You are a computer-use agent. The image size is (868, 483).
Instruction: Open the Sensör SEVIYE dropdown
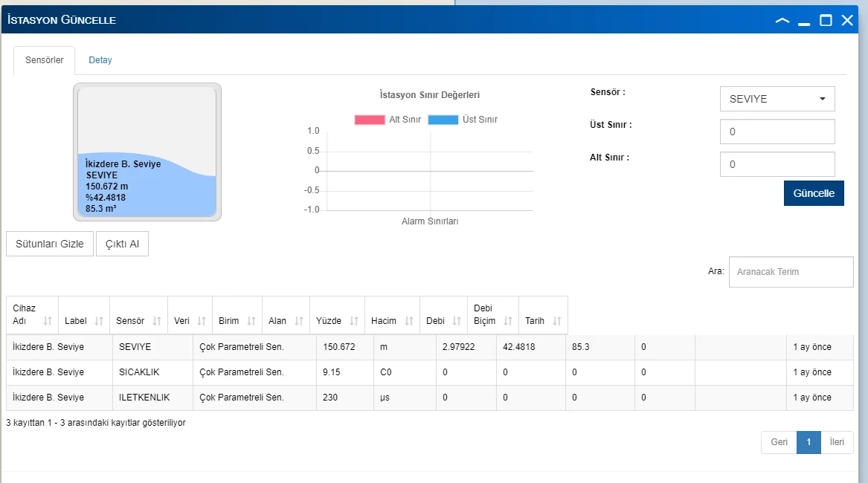click(x=777, y=99)
